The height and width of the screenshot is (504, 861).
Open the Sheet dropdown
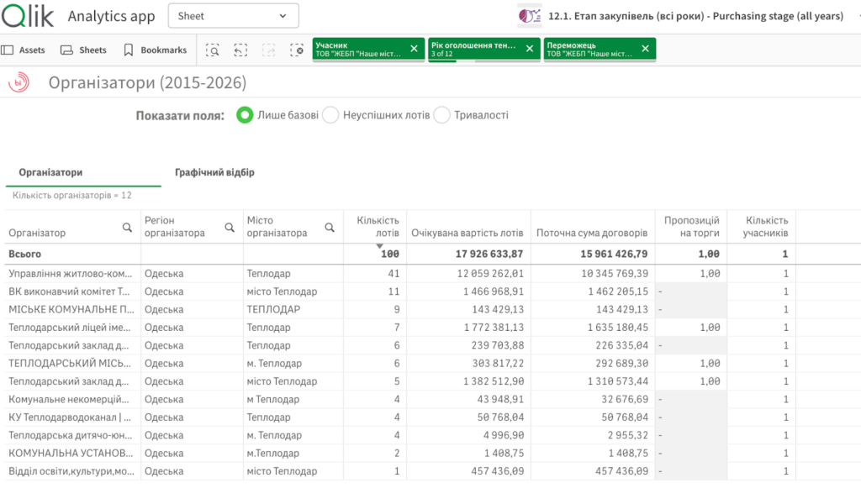tap(233, 16)
